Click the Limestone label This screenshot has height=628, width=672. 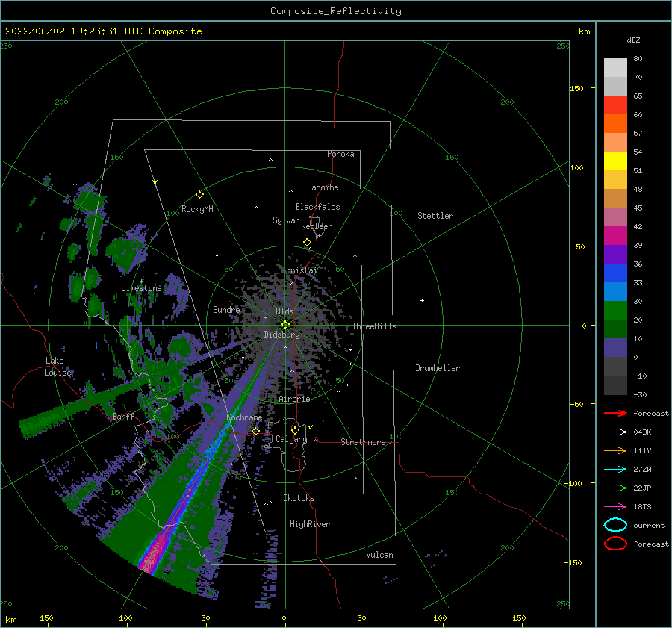[141, 288]
